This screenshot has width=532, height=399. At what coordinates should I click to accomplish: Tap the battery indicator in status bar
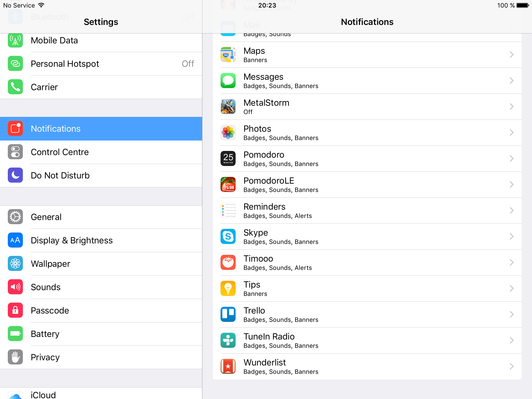523,5
